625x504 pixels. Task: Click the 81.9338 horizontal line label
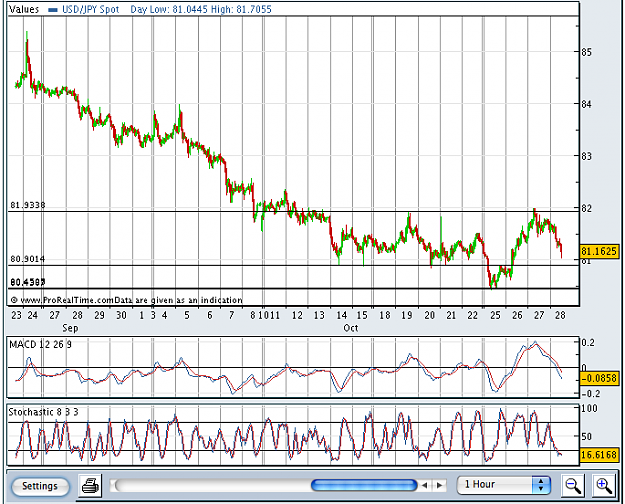pos(28,205)
